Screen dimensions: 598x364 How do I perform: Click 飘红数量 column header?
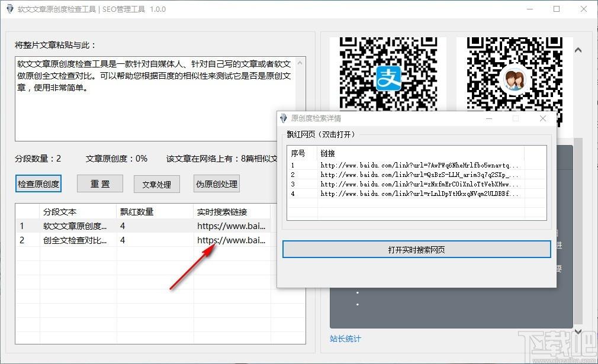pyautogui.click(x=155, y=211)
